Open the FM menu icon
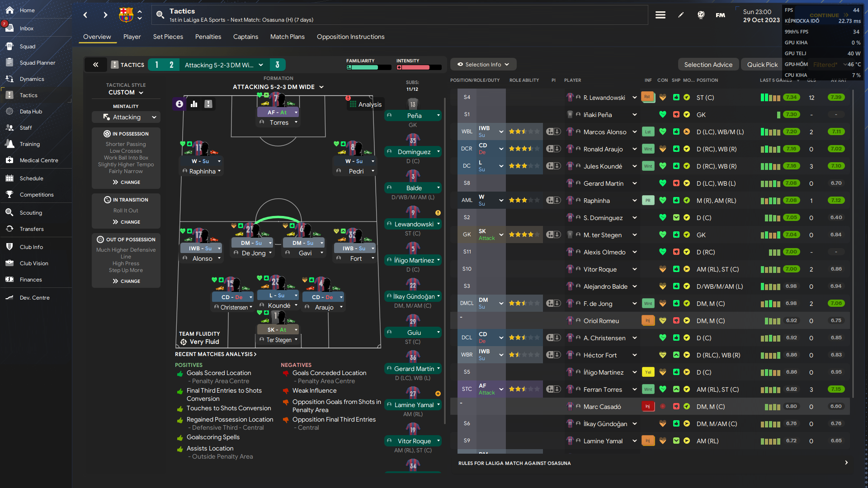868x488 pixels. point(720,15)
